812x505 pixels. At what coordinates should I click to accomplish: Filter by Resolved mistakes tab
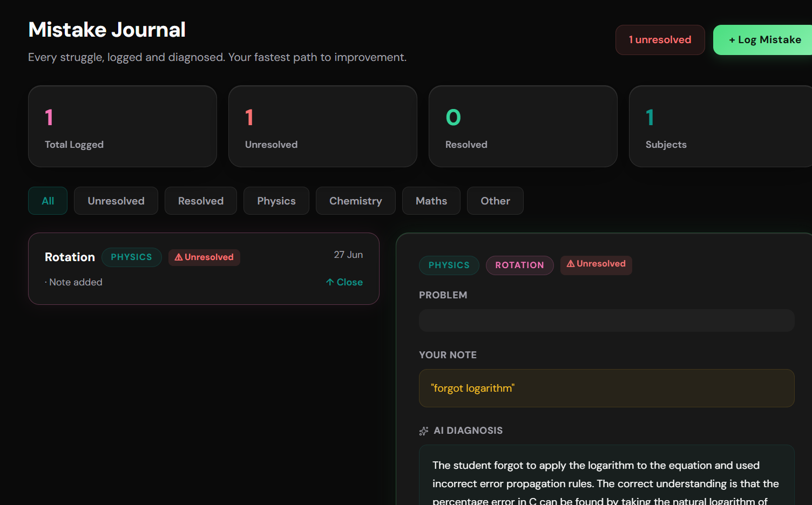(x=201, y=201)
